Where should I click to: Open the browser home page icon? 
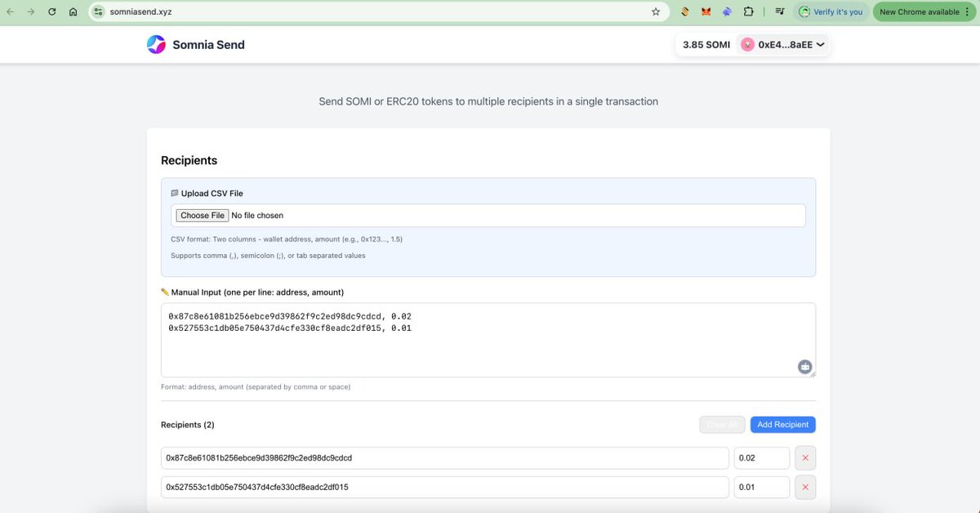(x=73, y=12)
